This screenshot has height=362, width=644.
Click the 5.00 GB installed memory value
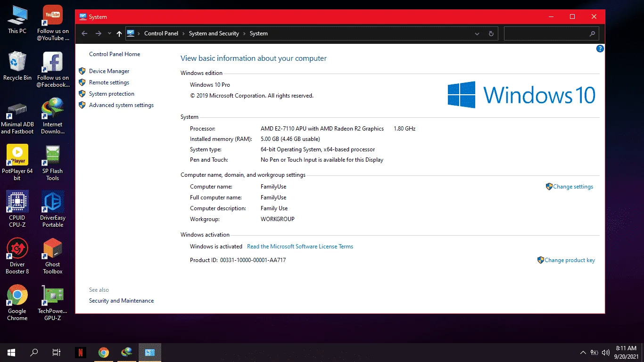[x=290, y=139]
